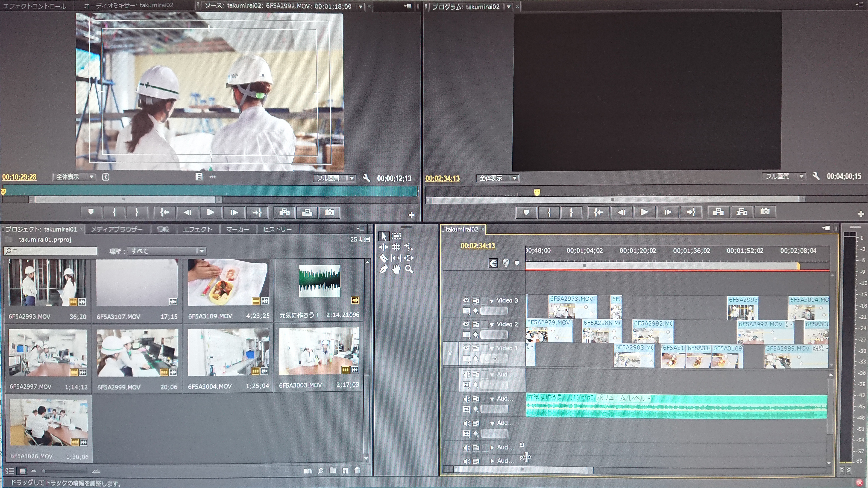Select the Hand tool

tap(396, 269)
